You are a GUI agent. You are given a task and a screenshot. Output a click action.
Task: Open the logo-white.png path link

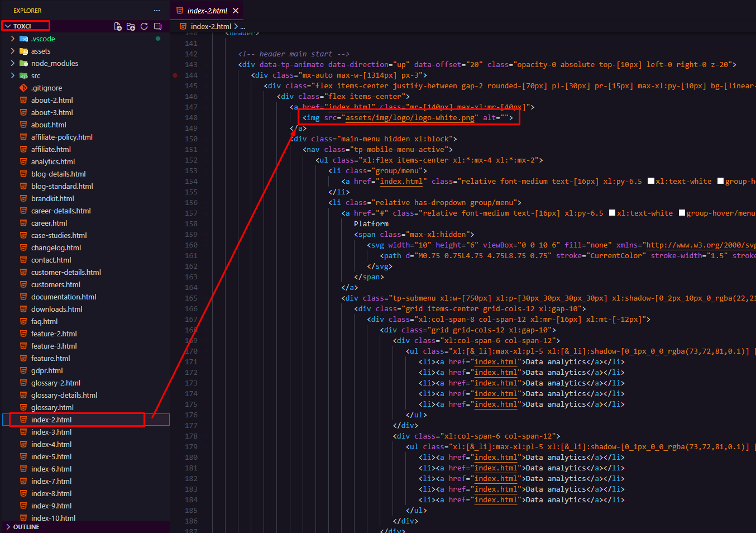[410, 117]
